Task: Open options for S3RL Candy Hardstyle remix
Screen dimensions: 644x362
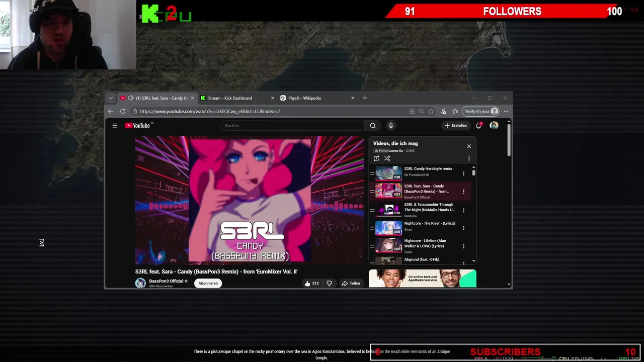Action: 464,173
